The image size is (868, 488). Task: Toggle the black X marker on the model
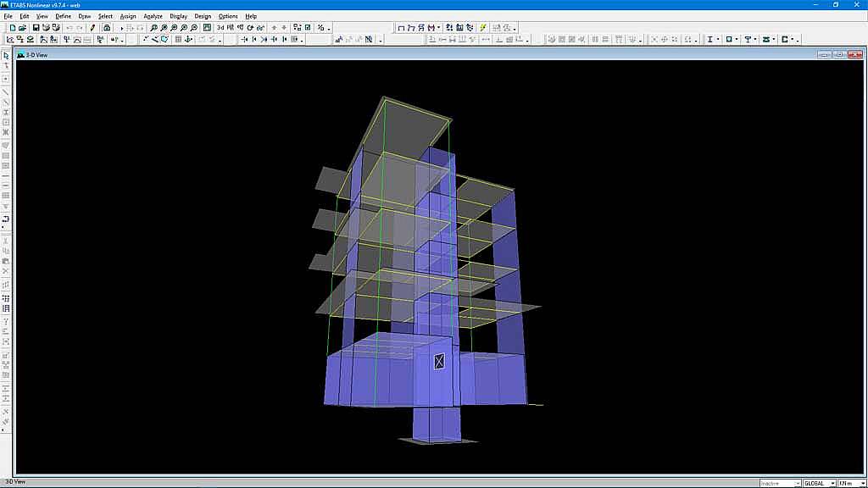[x=439, y=362]
